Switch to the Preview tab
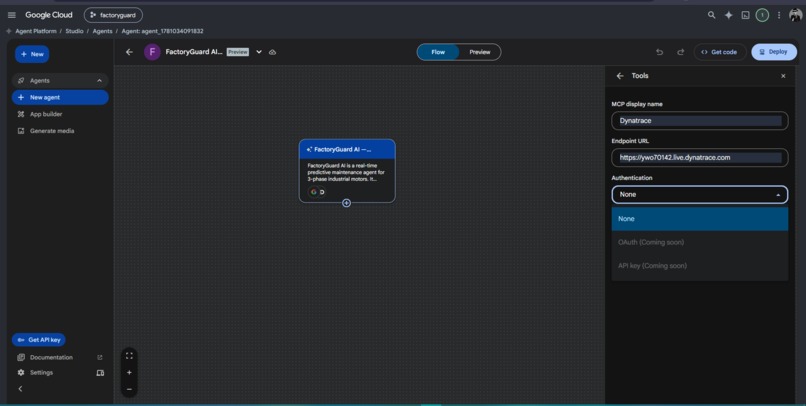Image resolution: width=806 pixels, height=406 pixels. [480, 52]
